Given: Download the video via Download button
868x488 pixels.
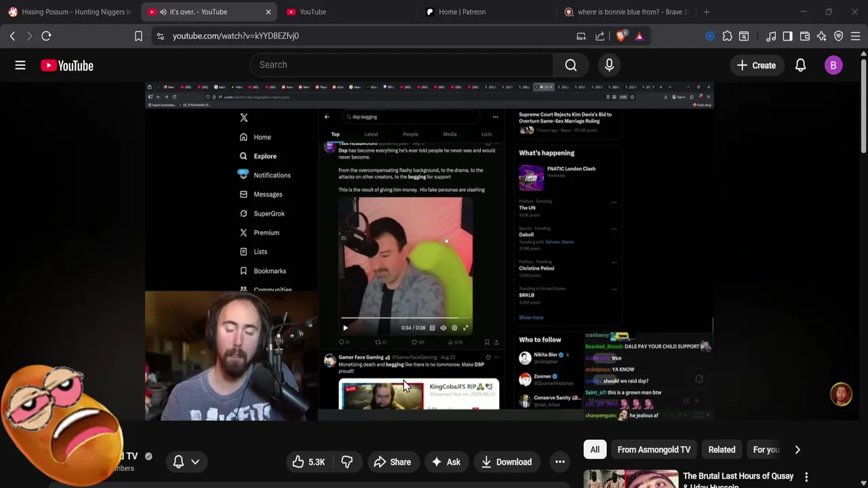Looking at the screenshot, I should [x=506, y=462].
